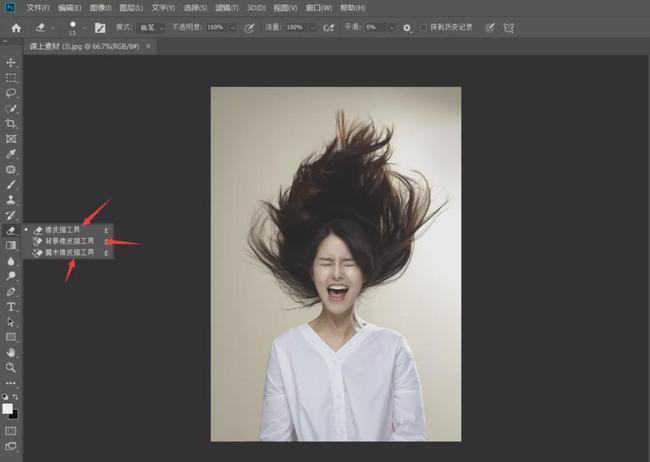Enable the Erase to History checkbox

pos(423,27)
